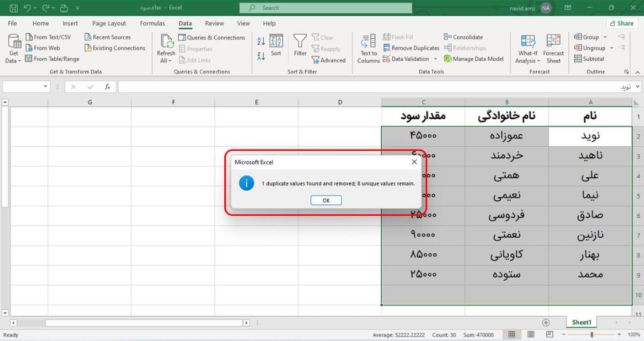
Task: Switch to the Insert tab
Action: 70,23
